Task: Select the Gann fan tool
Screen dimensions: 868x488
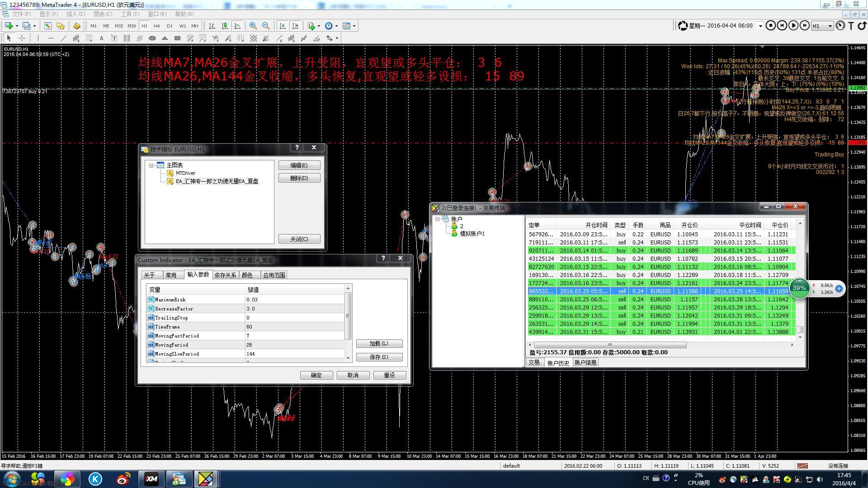Action: 266,38
